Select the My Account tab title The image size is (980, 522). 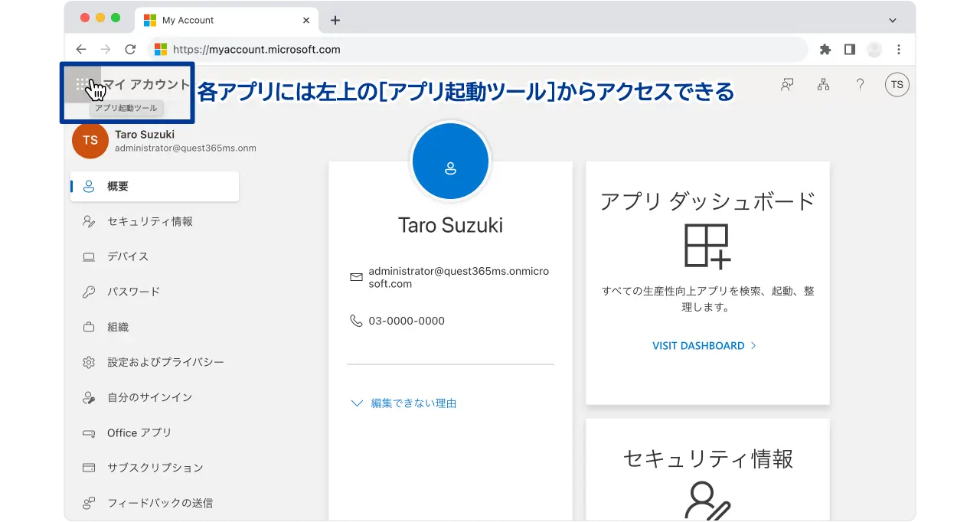click(188, 21)
